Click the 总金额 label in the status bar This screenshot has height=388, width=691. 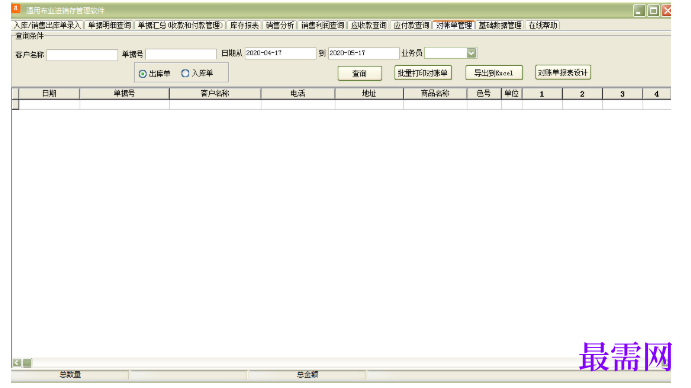pyautogui.click(x=307, y=375)
